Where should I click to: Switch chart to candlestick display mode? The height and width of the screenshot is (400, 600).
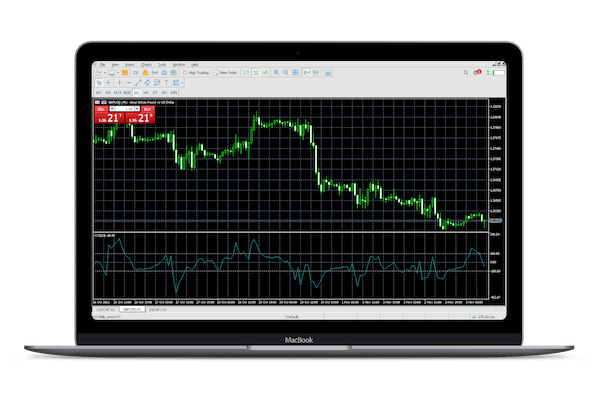pos(256,73)
